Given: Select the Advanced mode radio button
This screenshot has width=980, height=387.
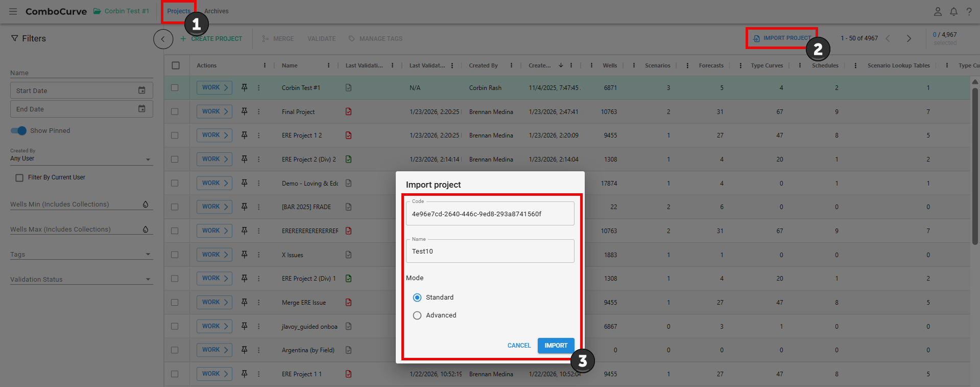Looking at the screenshot, I should pyautogui.click(x=417, y=315).
